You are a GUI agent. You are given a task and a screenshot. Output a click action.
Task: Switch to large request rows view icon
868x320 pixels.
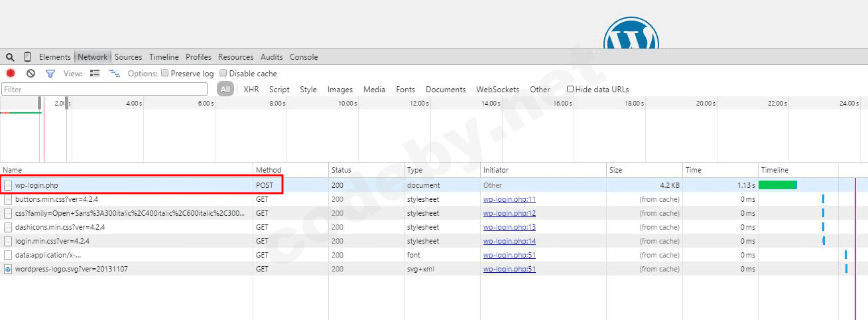click(x=95, y=74)
